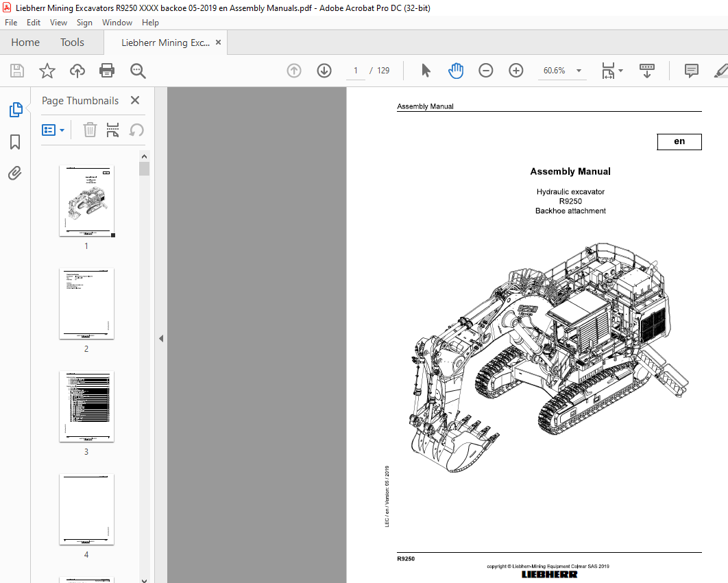This screenshot has width=728, height=583.
Task: Click the excavator illustration
Action: click(549, 357)
